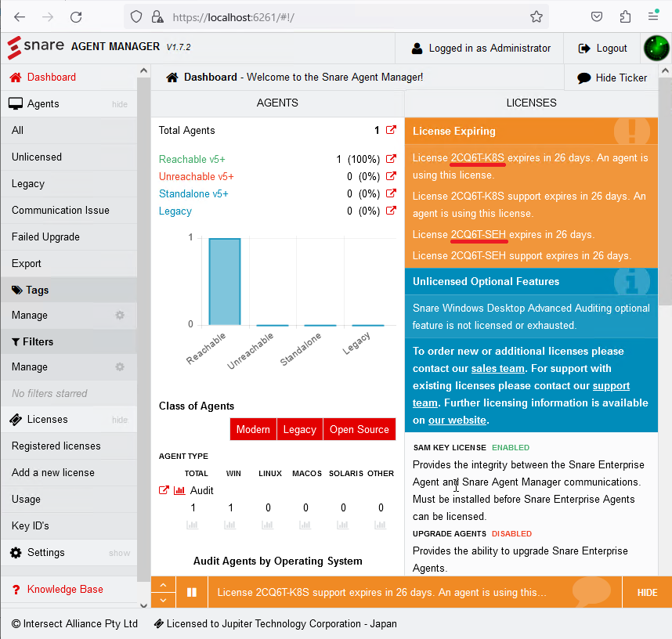Show the Audit bar chart icon
This screenshot has height=639, width=672.
[x=179, y=490]
